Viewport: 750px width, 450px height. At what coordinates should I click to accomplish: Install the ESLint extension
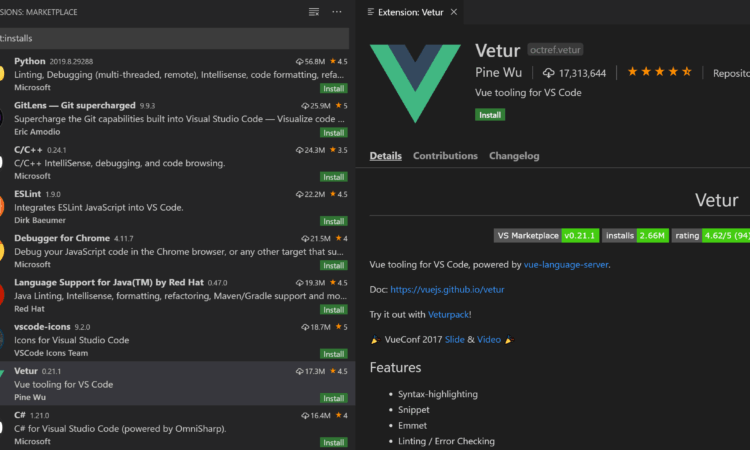point(333,221)
